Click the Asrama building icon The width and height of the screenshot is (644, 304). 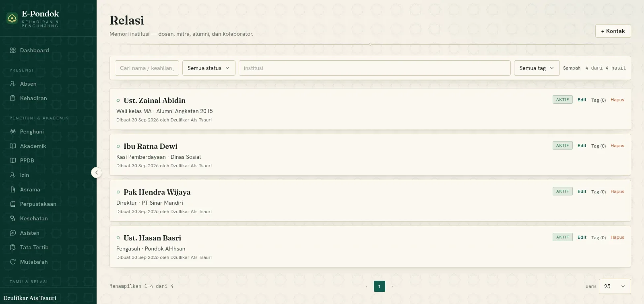[13, 189]
